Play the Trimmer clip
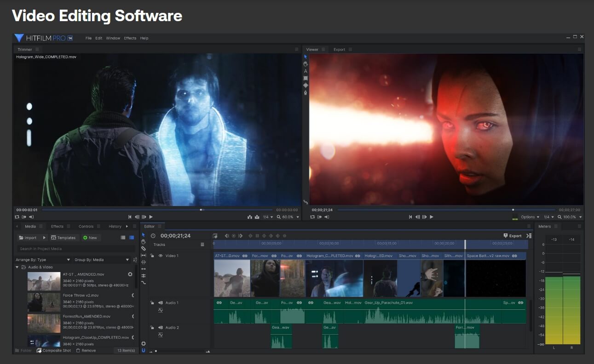This screenshot has width=594, height=364. tap(151, 217)
